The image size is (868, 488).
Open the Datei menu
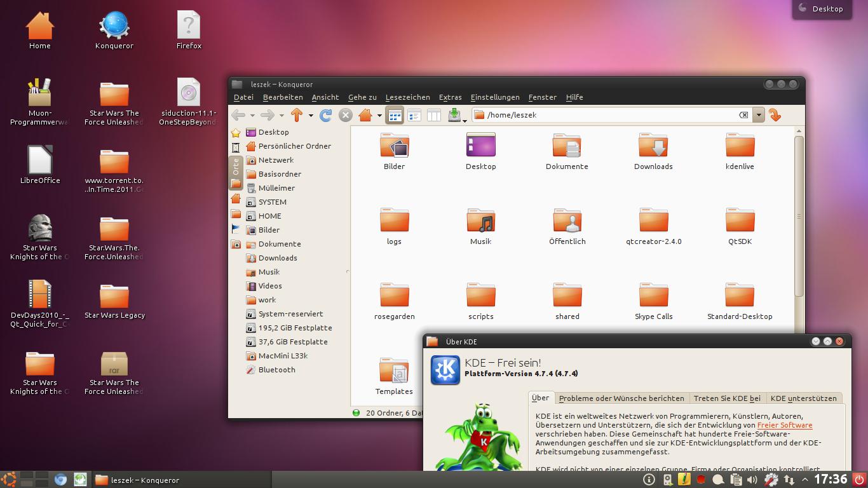pos(243,97)
